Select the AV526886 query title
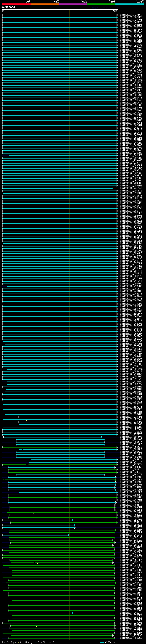Screen dimensions: 146x644 (8, 8)
